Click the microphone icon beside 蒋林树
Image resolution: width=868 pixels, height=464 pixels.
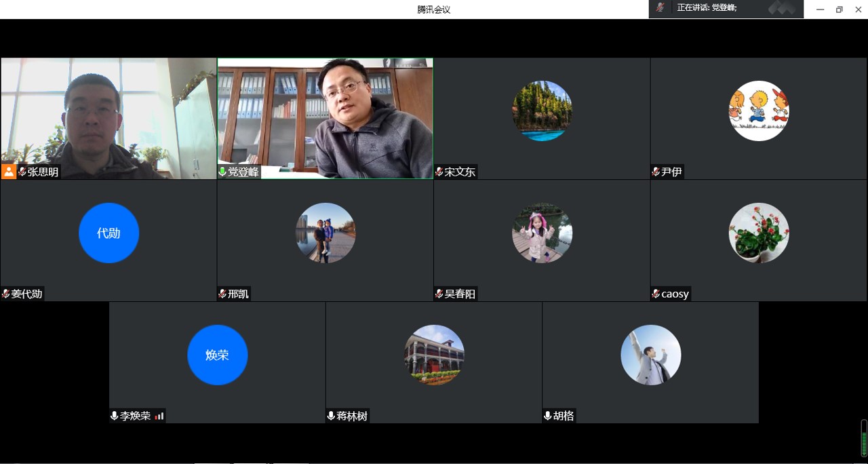coord(331,416)
